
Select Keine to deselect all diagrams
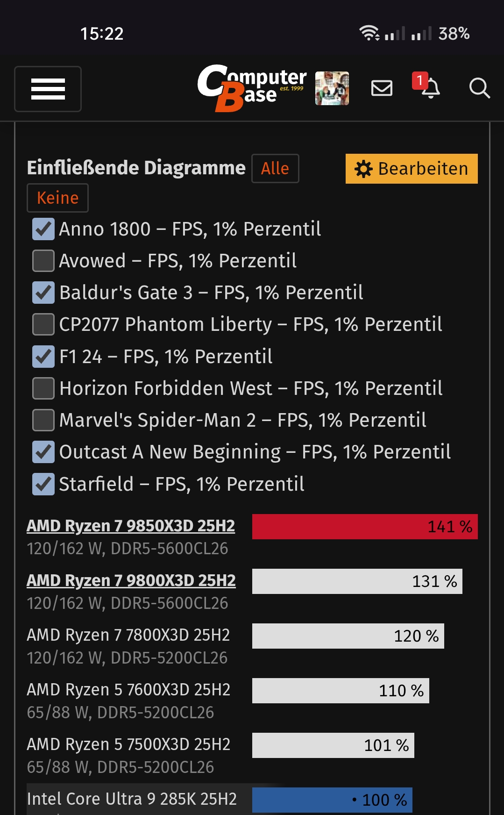pos(57,198)
